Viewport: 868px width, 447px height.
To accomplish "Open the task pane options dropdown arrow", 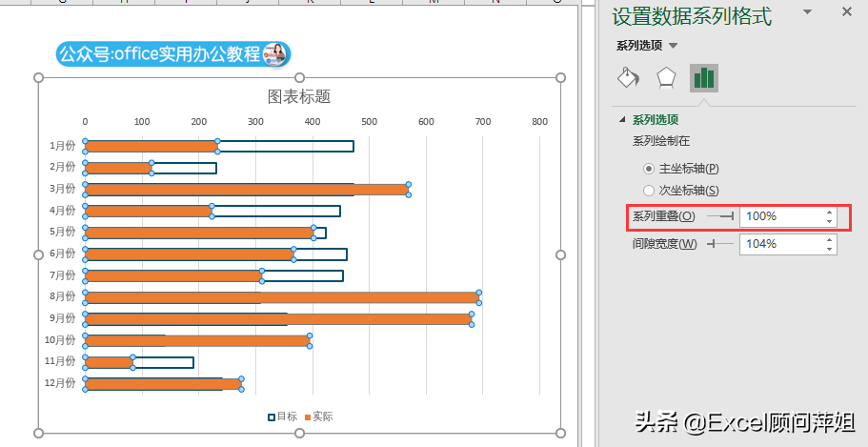I will coord(808,11).
